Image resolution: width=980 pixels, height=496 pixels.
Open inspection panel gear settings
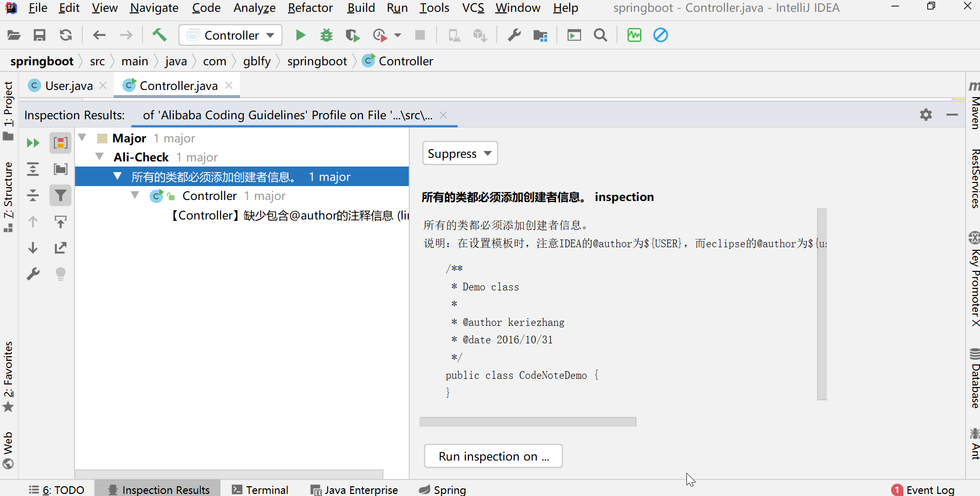coord(926,115)
